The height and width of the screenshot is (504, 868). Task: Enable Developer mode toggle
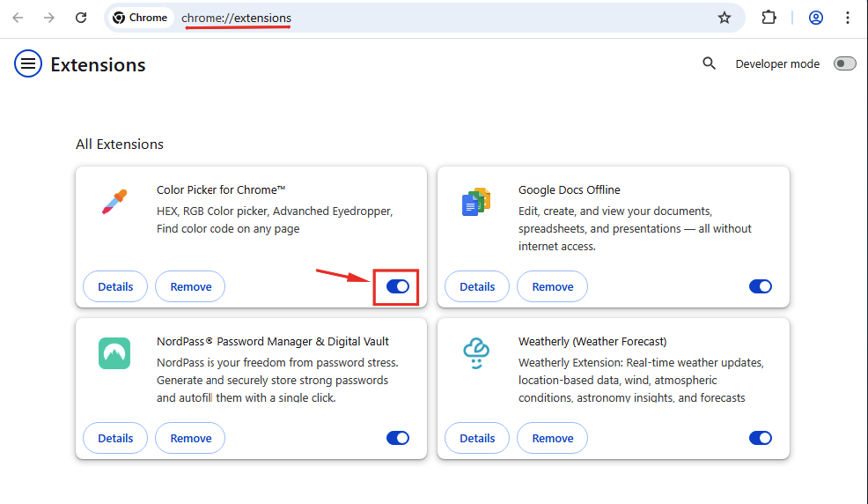[x=845, y=63]
